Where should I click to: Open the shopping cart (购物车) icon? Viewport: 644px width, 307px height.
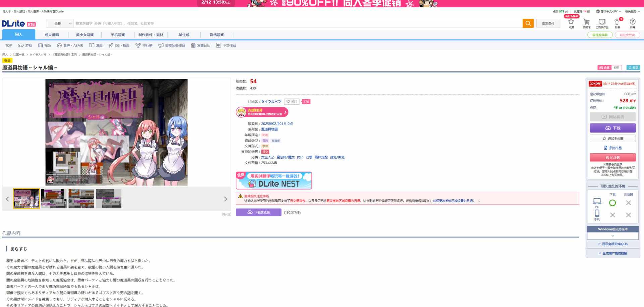coord(587,23)
